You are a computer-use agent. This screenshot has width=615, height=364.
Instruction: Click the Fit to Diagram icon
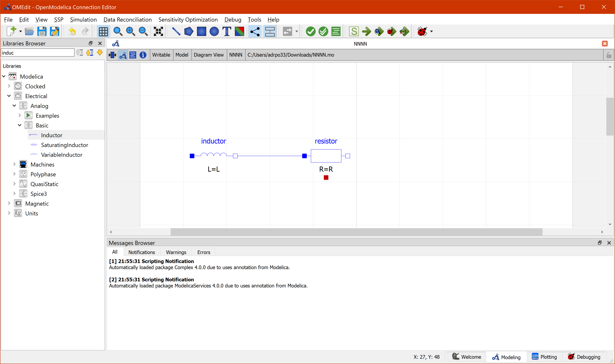[158, 31]
